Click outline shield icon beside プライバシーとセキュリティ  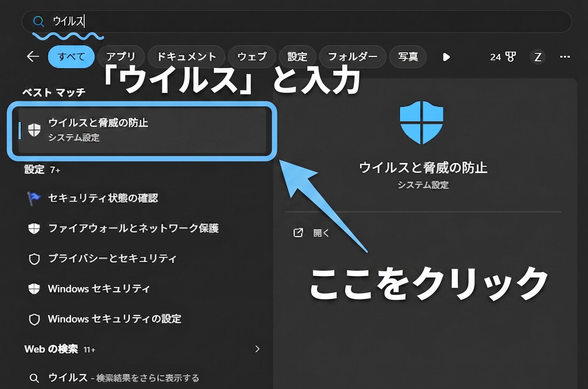pyautogui.click(x=34, y=259)
